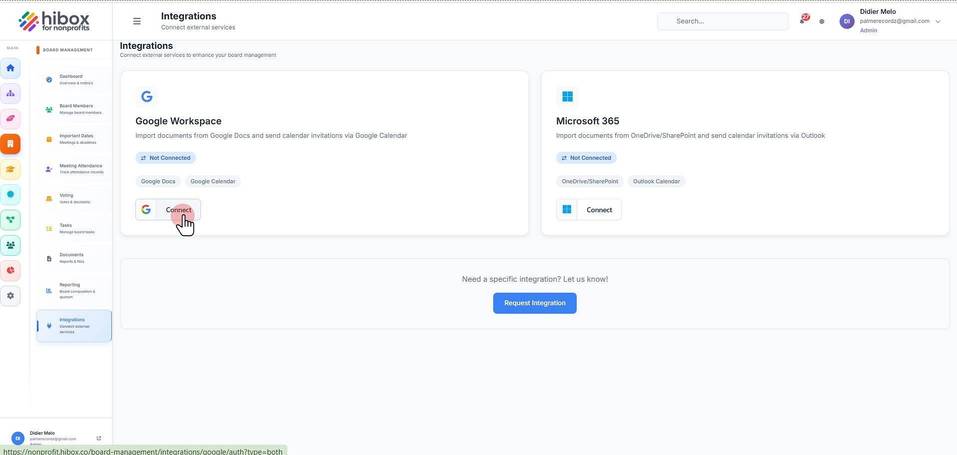Click Not Connected status under Microsoft 365
The height and width of the screenshot is (455, 957).
[586, 158]
